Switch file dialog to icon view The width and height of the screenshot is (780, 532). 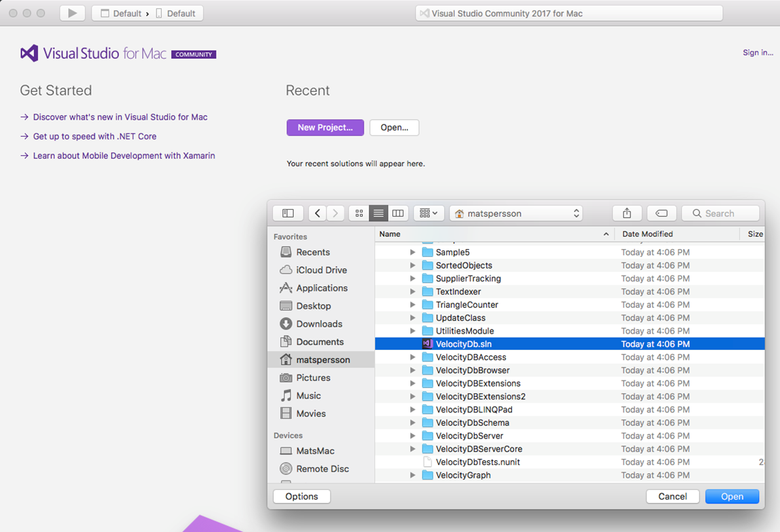(x=359, y=213)
